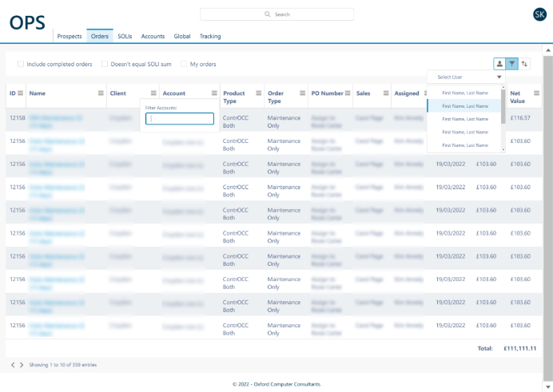Expand the Select User dropdown

coord(466,77)
